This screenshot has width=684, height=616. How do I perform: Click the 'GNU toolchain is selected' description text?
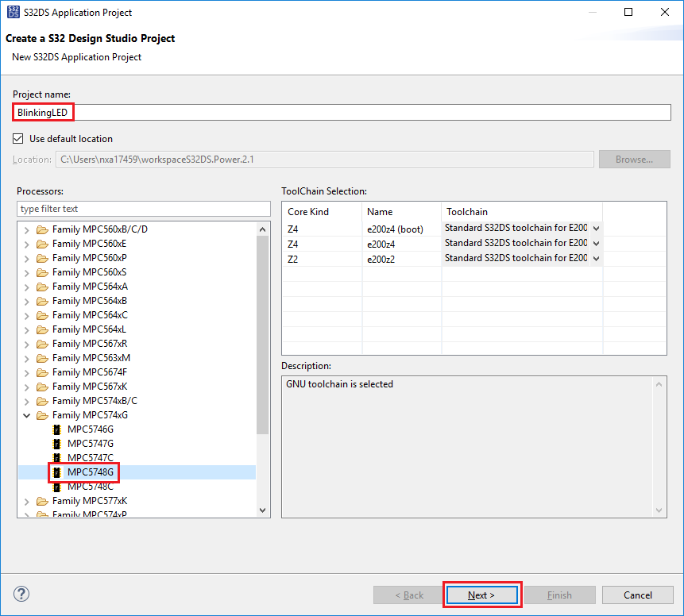(339, 384)
